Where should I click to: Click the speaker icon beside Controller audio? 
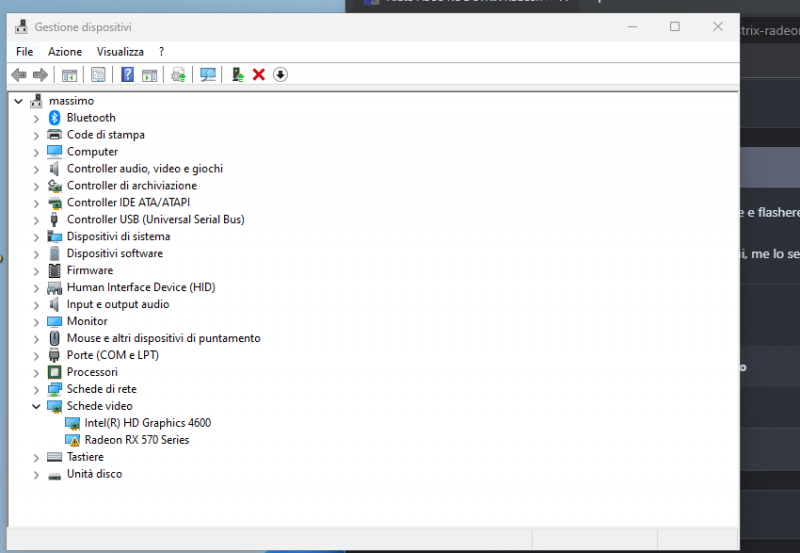(55, 168)
